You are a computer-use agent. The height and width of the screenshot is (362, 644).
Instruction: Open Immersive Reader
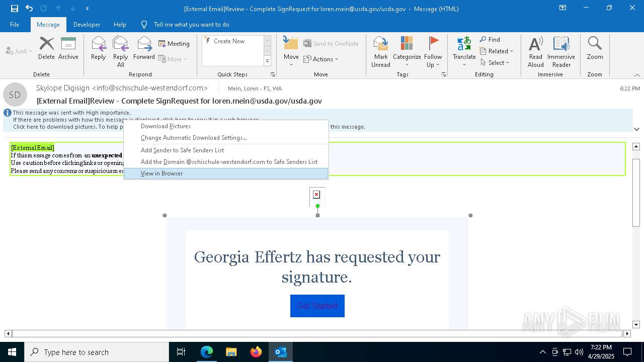tap(561, 51)
